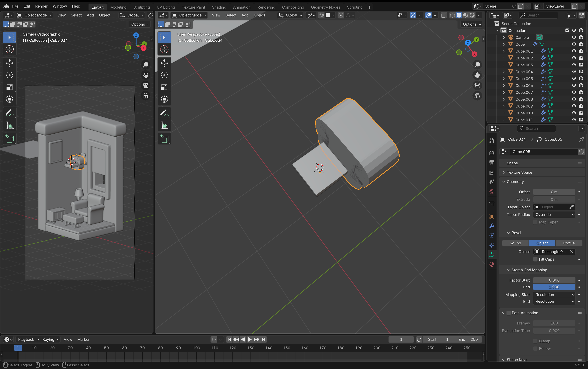Image resolution: width=588 pixels, height=369 pixels.
Task: Switch to the Sculpting workspace tab
Action: [x=141, y=7]
